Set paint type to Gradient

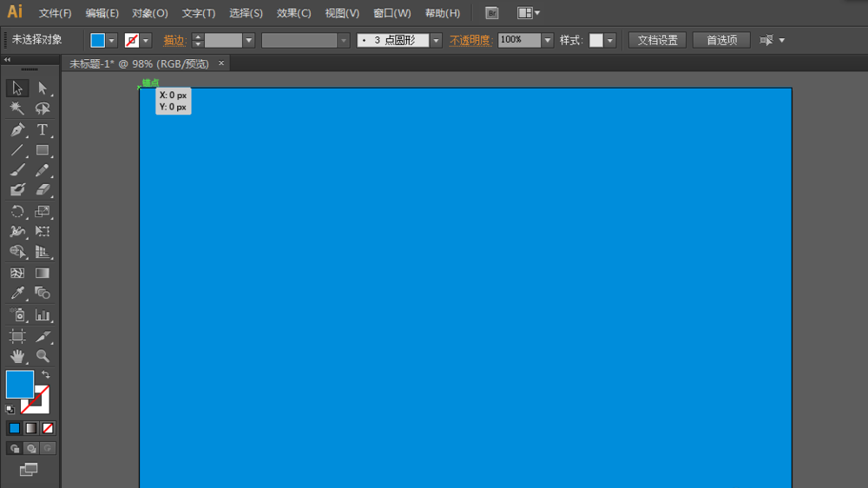[x=31, y=428]
